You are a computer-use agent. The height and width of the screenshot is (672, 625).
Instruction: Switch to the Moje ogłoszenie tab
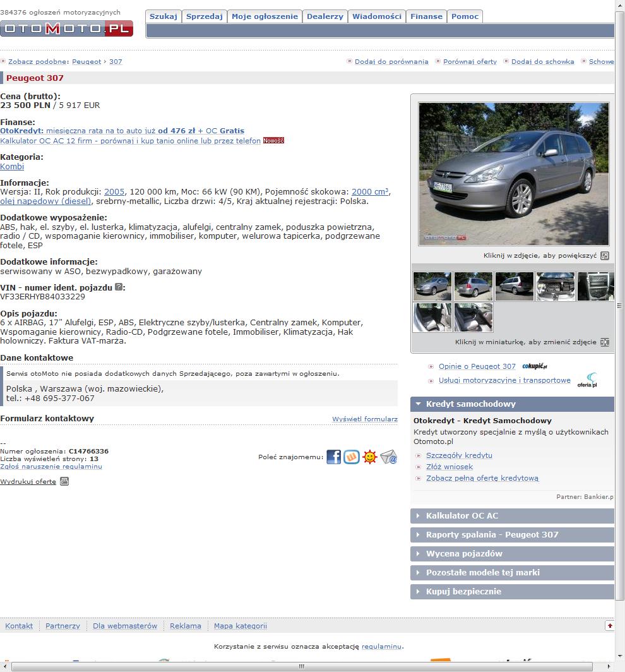click(x=265, y=16)
